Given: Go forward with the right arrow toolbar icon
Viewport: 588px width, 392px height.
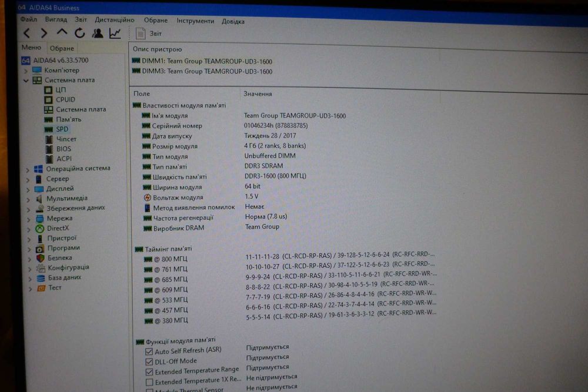Looking at the screenshot, I should click(44, 33).
